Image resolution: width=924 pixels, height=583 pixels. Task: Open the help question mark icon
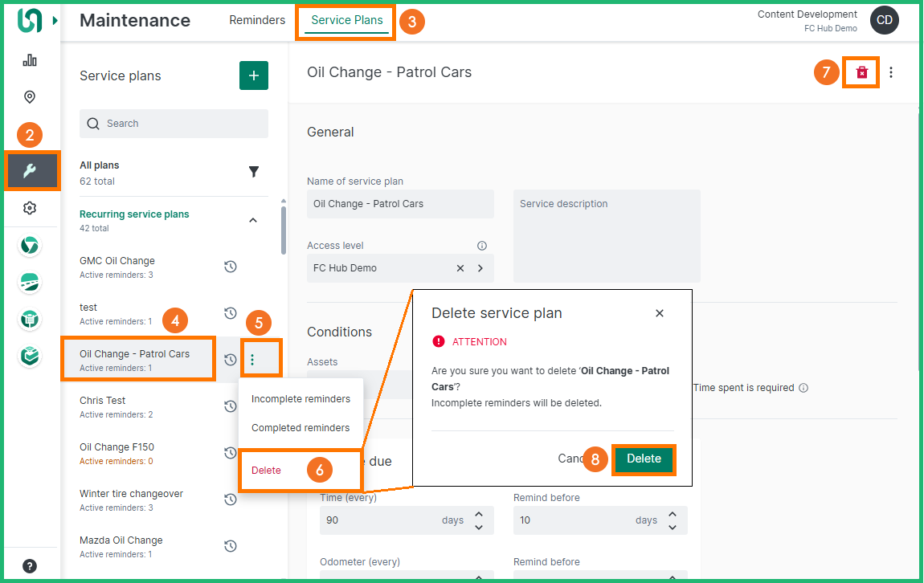[30, 566]
